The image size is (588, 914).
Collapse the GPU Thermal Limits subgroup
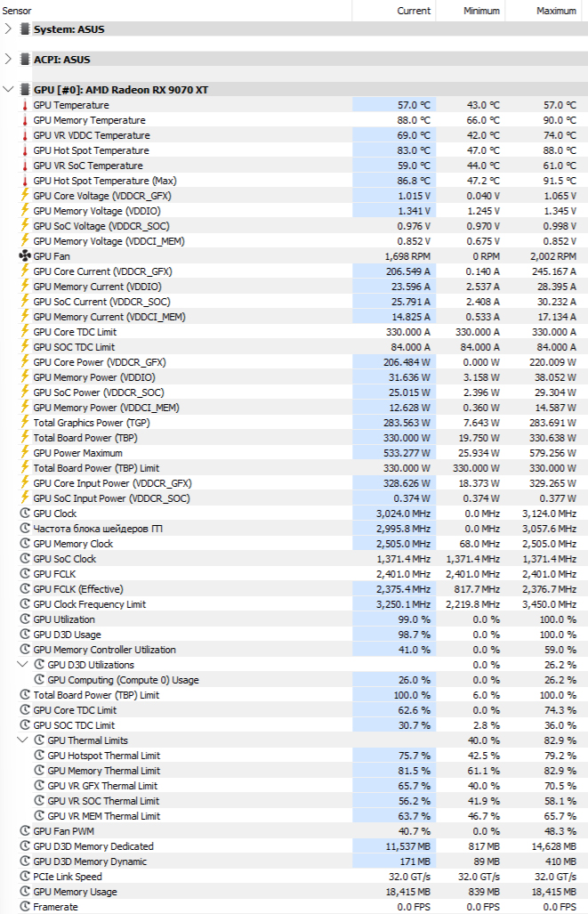(23, 740)
